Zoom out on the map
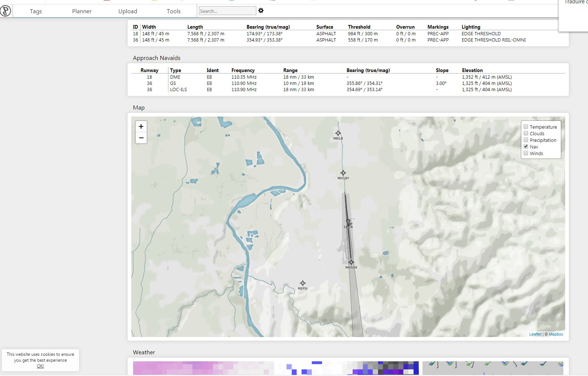The height and width of the screenshot is (376, 588). [x=141, y=138]
